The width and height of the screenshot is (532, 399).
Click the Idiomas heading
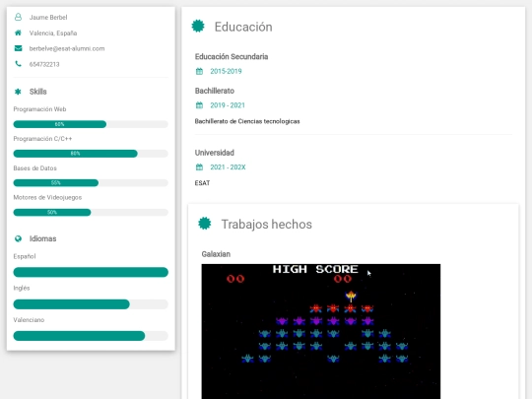click(42, 238)
